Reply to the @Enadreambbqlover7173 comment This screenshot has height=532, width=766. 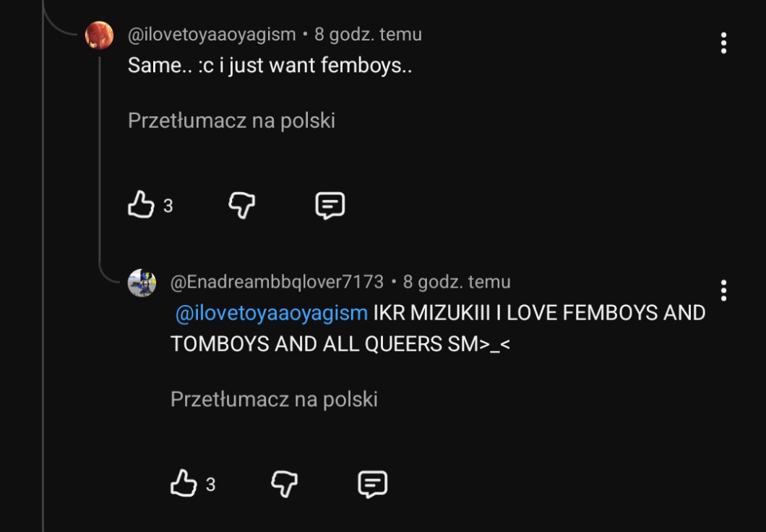click(373, 484)
